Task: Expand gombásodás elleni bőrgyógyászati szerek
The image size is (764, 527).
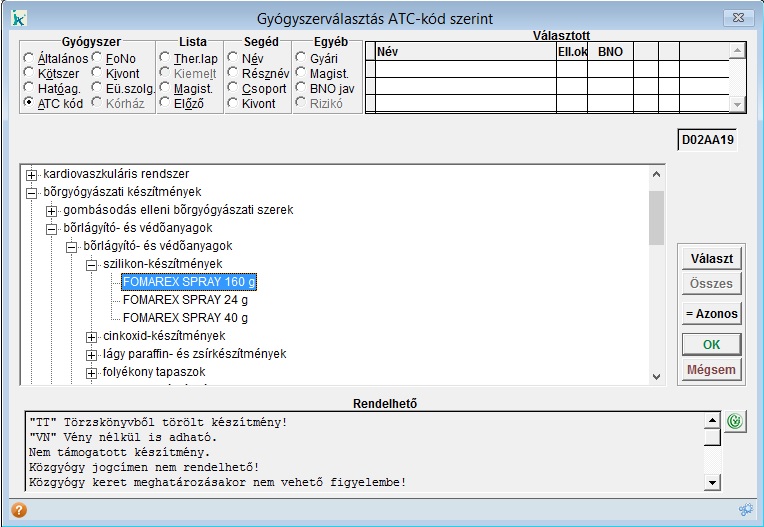Action: [51, 210]
